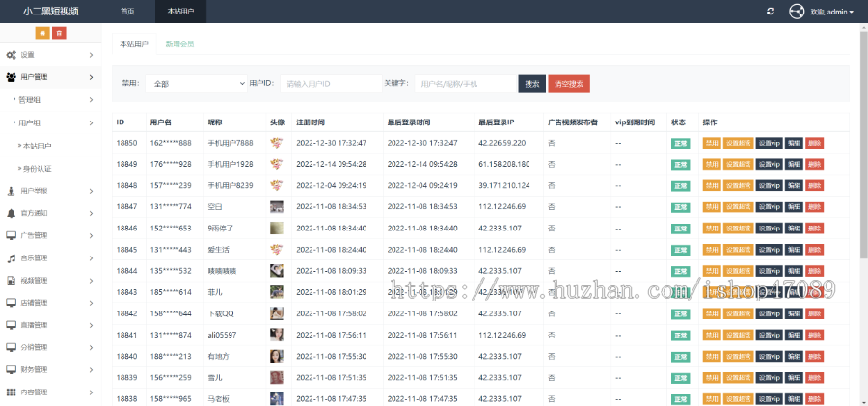
Task: Click the 正常 status badge of user 18845
Action: click(x=680, y=250)
